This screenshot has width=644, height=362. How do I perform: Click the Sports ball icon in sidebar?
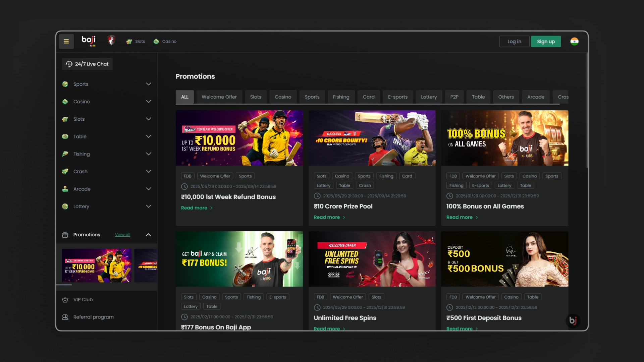65,84
